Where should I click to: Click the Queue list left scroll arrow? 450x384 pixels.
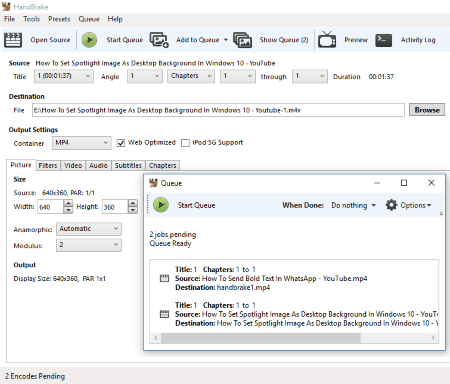coord(156,338)
